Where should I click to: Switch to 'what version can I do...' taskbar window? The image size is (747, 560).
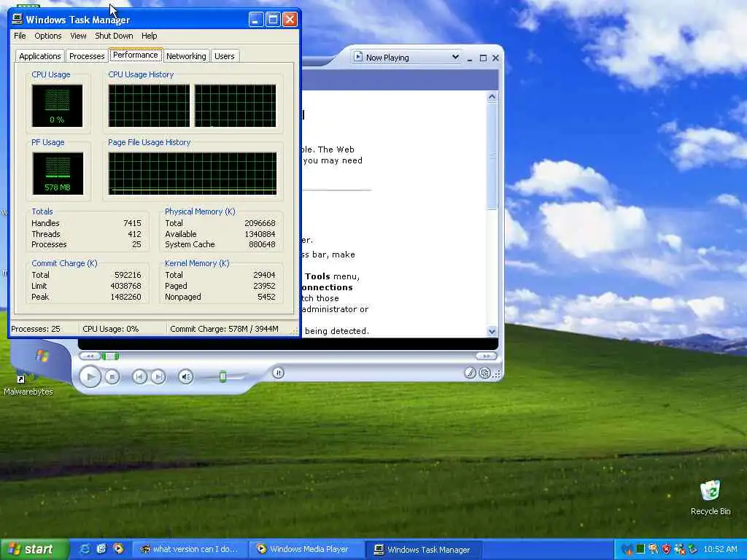point(190,550)
